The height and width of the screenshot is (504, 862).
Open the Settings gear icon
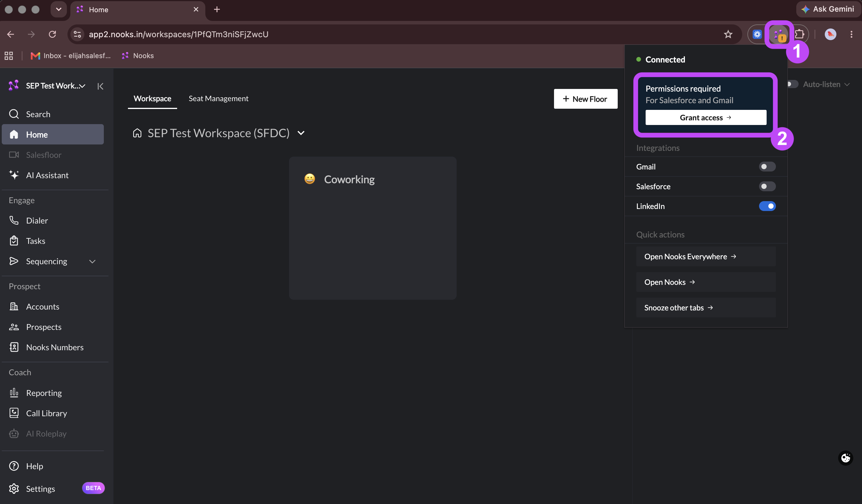click(14, 489)
